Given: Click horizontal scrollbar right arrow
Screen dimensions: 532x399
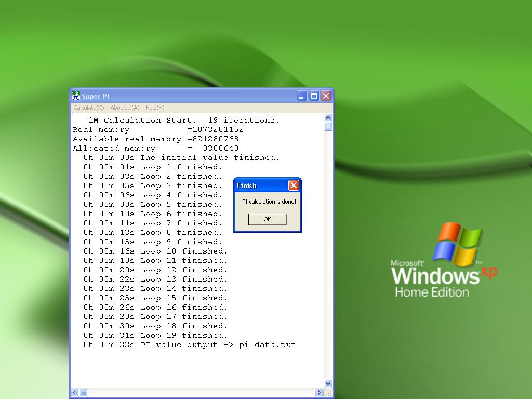Looking at the screenshot, I should click(319, 393).
